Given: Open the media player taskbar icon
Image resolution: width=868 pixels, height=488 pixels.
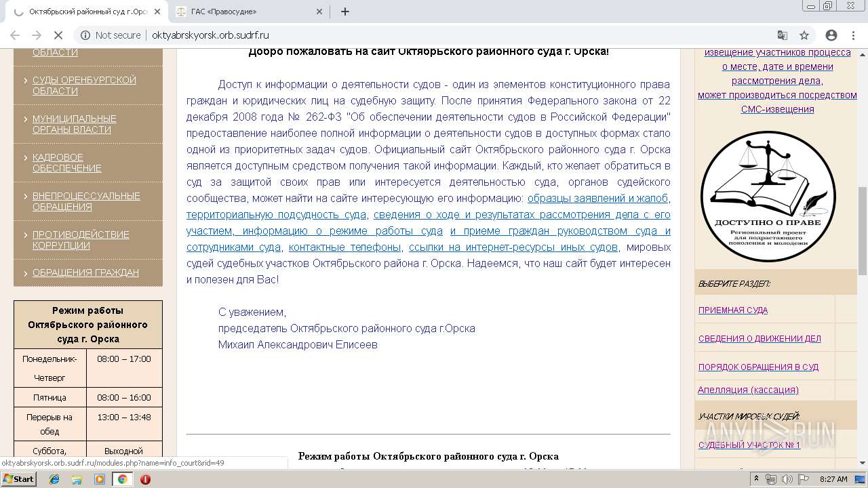Looking at the screenshot, I should coord(100,479).
